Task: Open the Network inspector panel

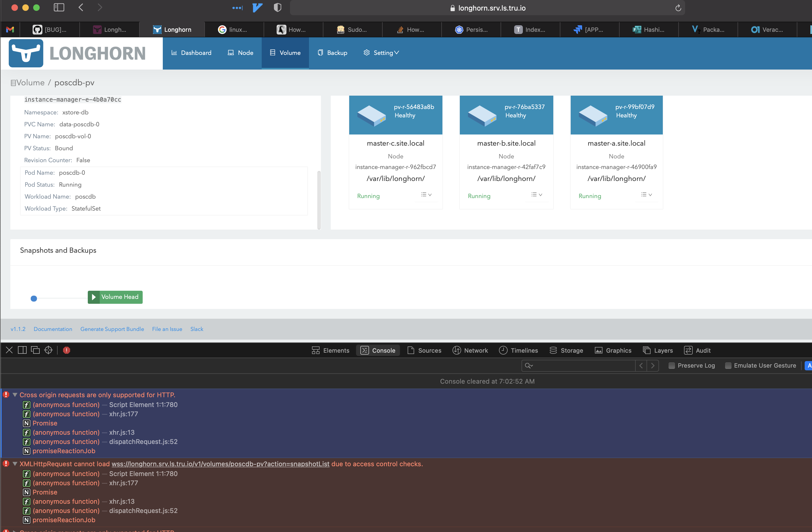Action: pyautogui.click(x=470, y=350)
